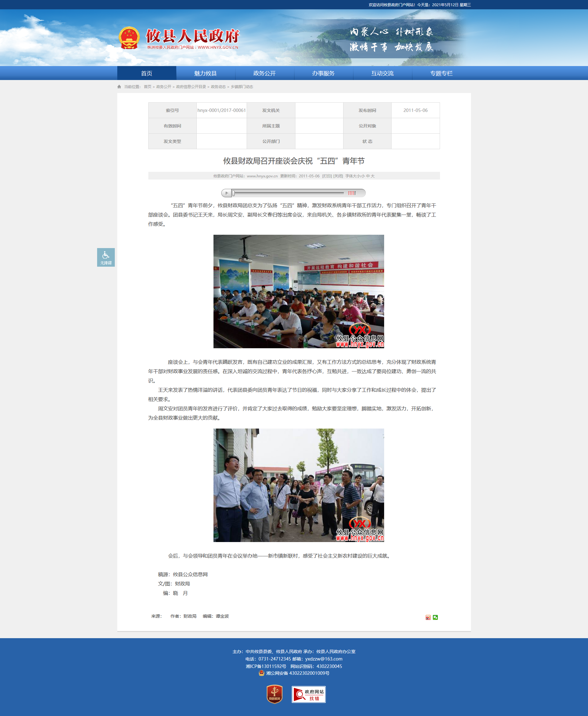The image size is (588, 716).
Task: Click the home icon in the breadcrumb
Action: click(x=119, y=87)
